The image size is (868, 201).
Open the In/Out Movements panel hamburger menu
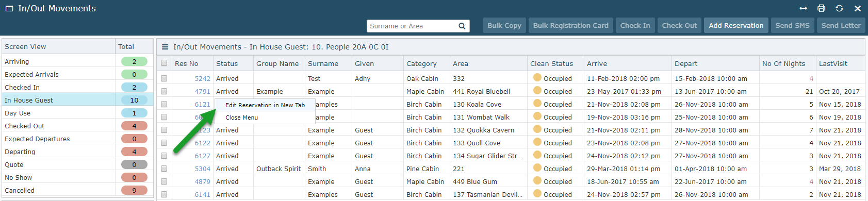tap(165, 47)
